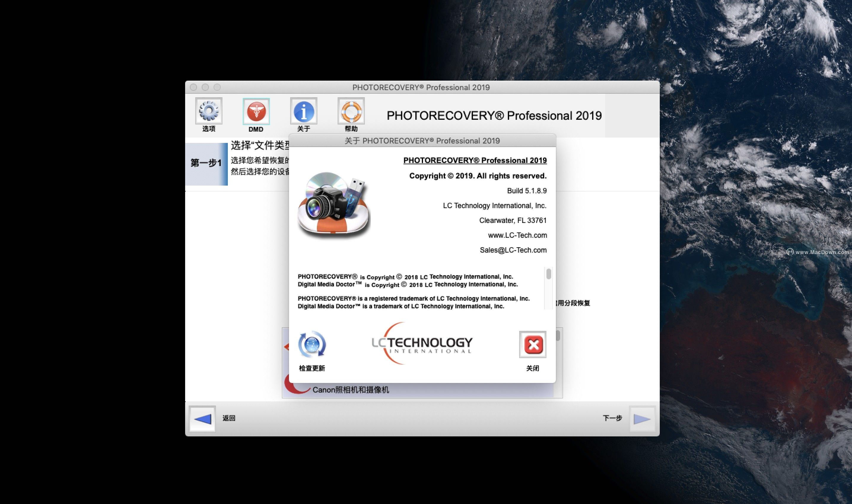852x504 pixels.
Task: Click the 下一步 text label
Action: tap(612, 418)
